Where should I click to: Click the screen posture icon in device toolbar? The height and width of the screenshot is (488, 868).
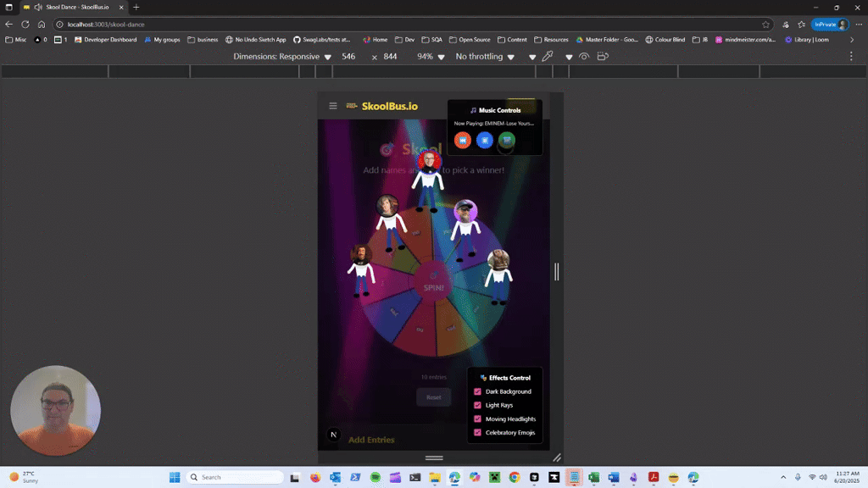pos(603,57)
